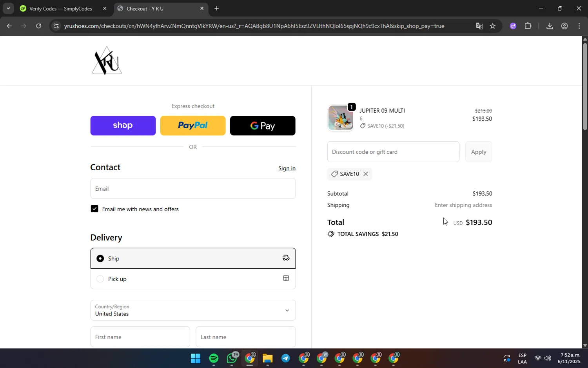Open the Extensions puzzle menu
The image size is (588, 368).
(528, 26)
